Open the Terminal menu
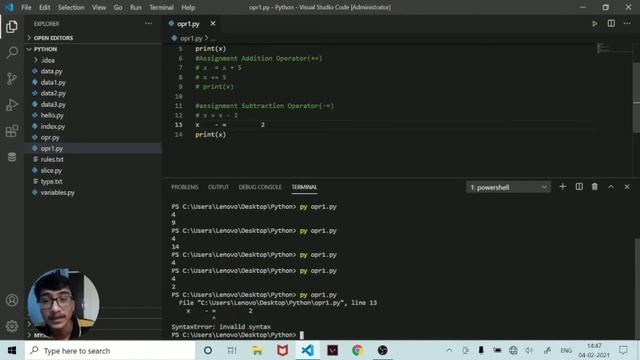Image resolution: width=640 pixels, height=360 pixels. pos(161,7)
